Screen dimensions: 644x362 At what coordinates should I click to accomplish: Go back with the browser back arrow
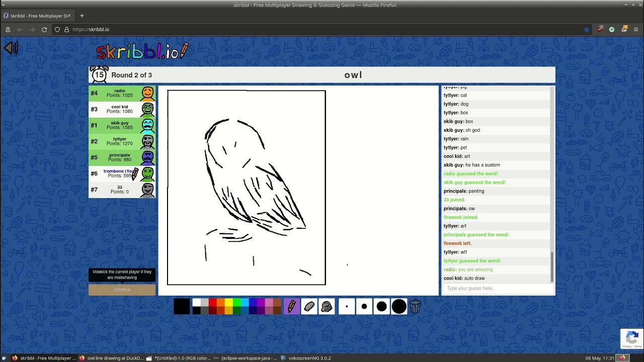click(x=20, y=30)
